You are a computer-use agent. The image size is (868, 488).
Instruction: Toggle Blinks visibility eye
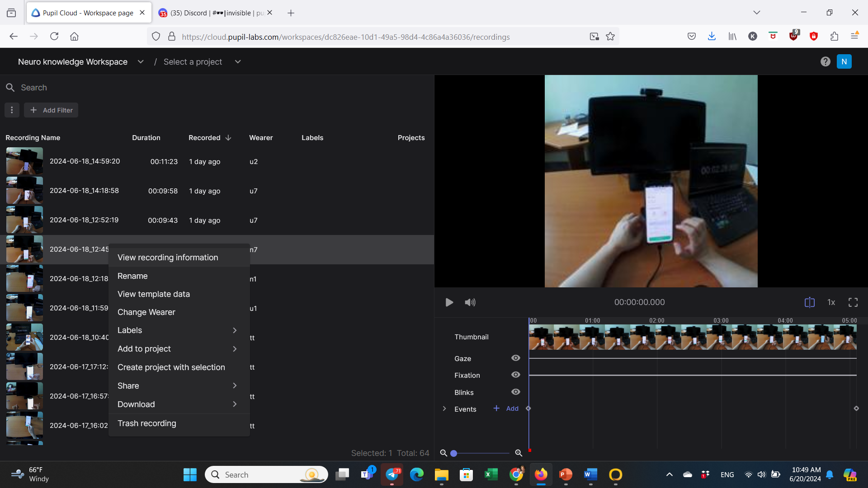click(515, 392)
